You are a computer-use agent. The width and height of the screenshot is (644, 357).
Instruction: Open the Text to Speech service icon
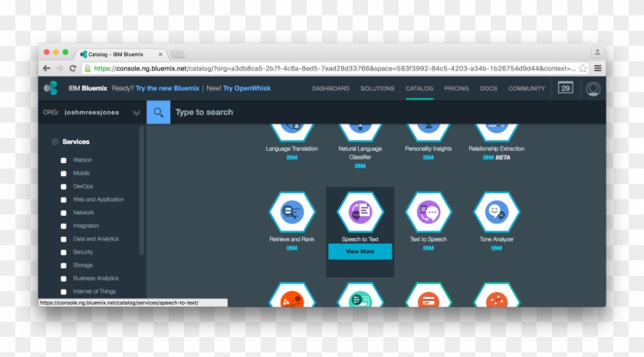[428, 211]
